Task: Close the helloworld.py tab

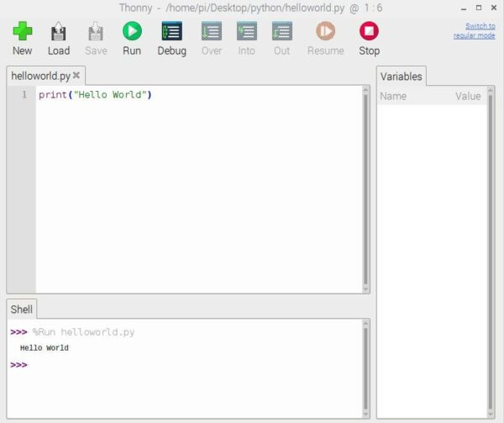Action: pyautogui.click(x=76, y=76)
